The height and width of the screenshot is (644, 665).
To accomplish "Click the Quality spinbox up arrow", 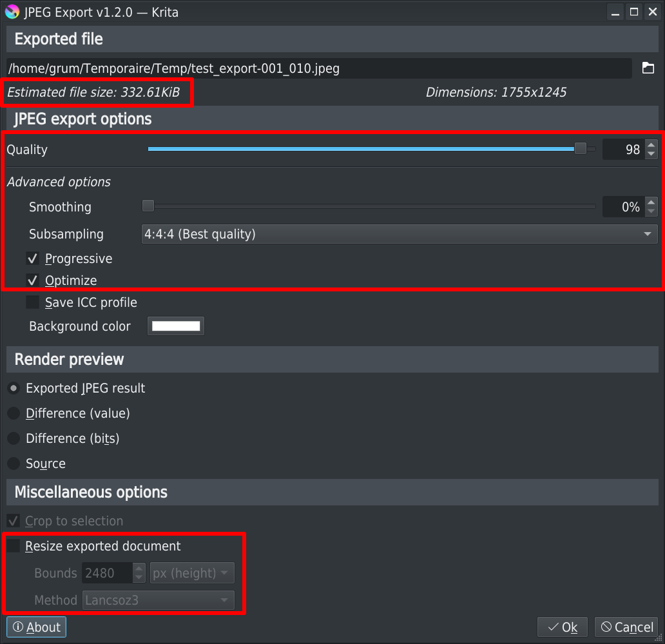I will point(651,146).
